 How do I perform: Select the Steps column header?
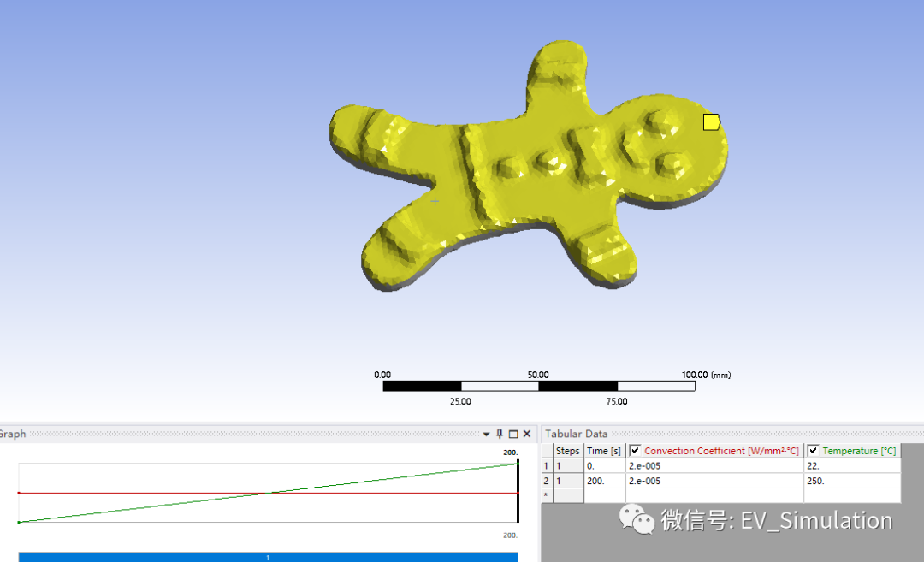[x=568, y=451]
